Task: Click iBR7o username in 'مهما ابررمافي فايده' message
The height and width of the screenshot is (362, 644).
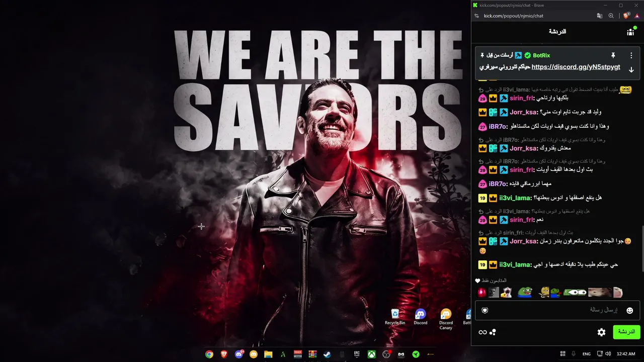Action: click(x=498, y=184)
